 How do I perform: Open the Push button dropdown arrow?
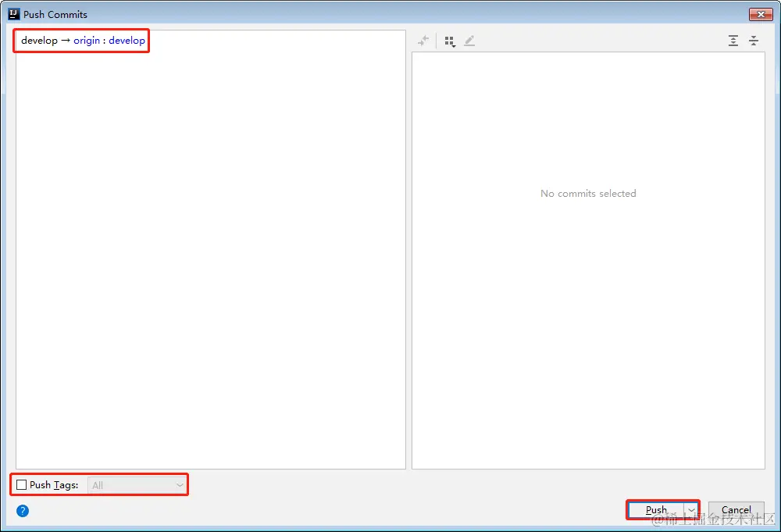[691, 510]
